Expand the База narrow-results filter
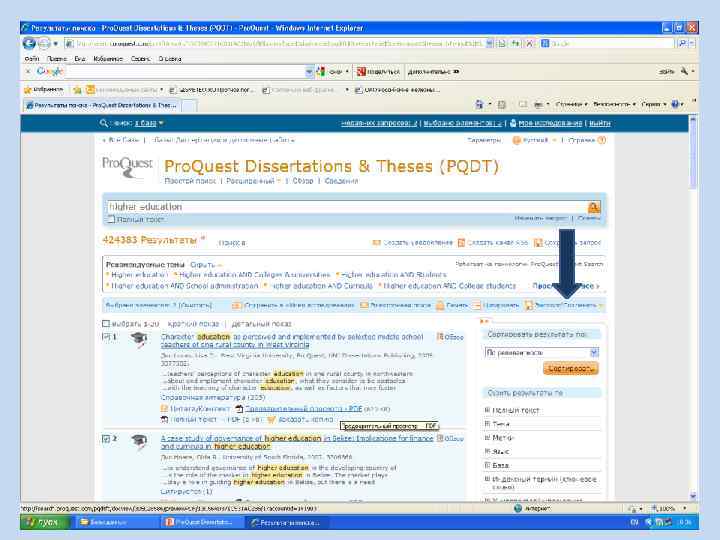Screen dimensions: 720x540 [x=497, y=465]
